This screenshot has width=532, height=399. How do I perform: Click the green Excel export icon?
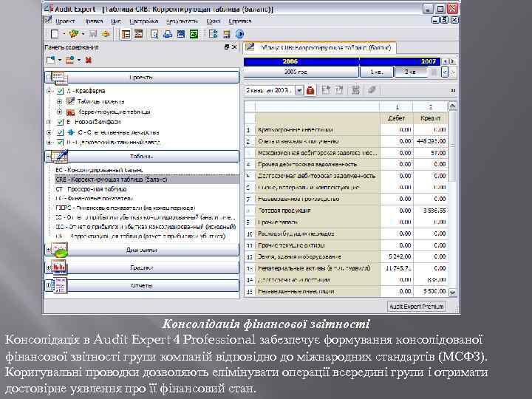pos(194,34)
